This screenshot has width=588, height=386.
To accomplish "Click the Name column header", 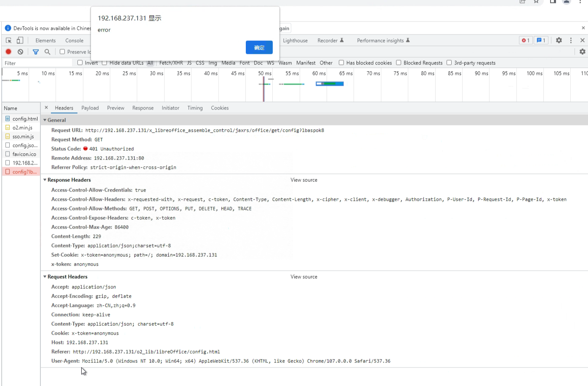I will tap(21, 108).
